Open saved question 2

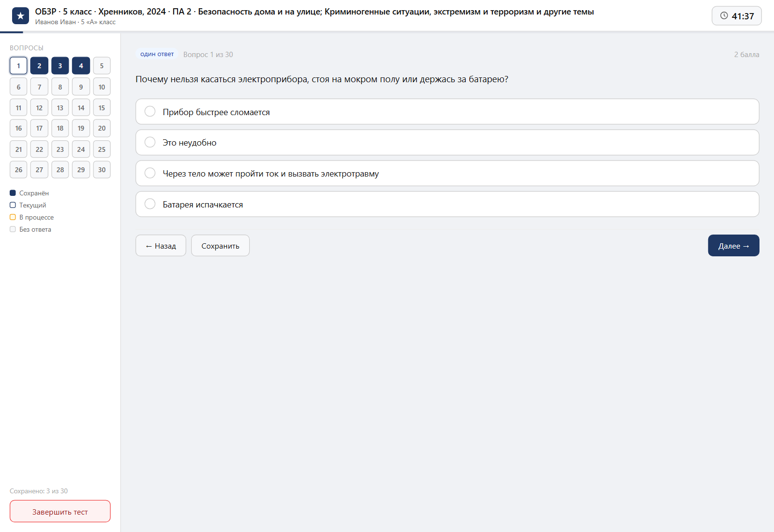pos(39,66)
